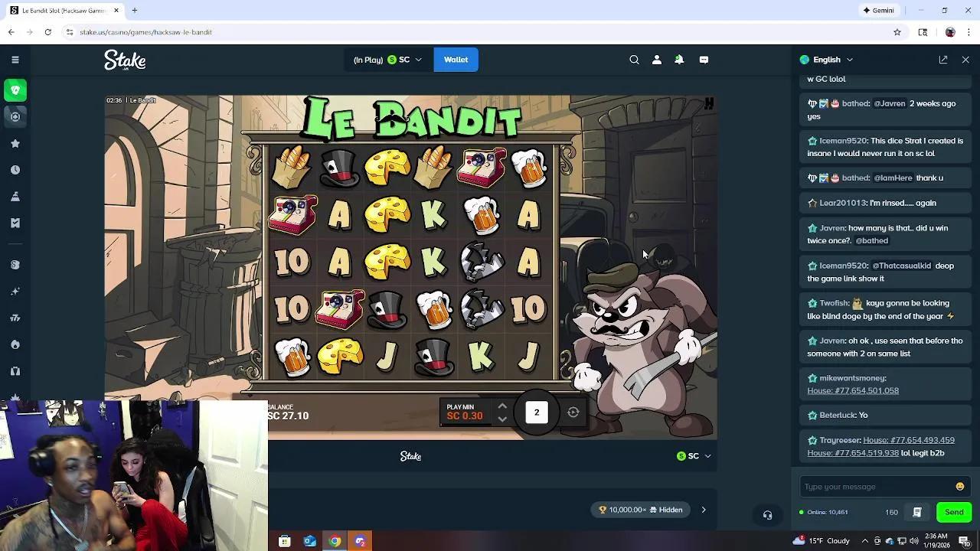Select the emoji icon in the chat input
Screen dimensions: 980x551
pos(959,486)
